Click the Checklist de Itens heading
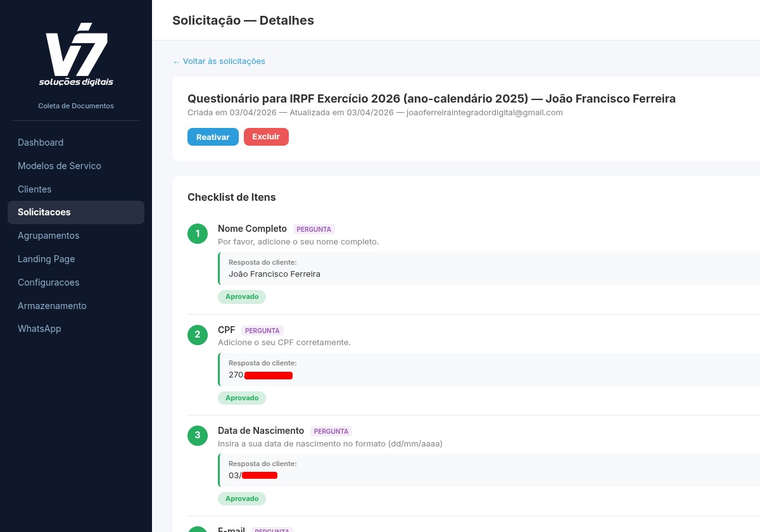The width and height of the screenshot is (760, 532). pyautogui.click(x=232, y=197)
